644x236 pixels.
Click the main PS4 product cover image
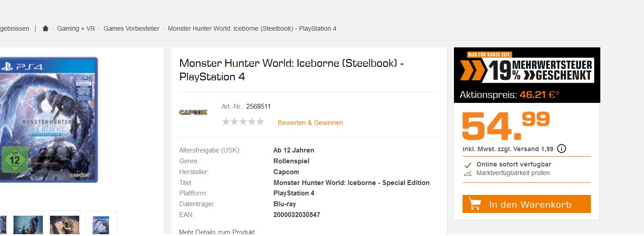(x=49, y=120)
